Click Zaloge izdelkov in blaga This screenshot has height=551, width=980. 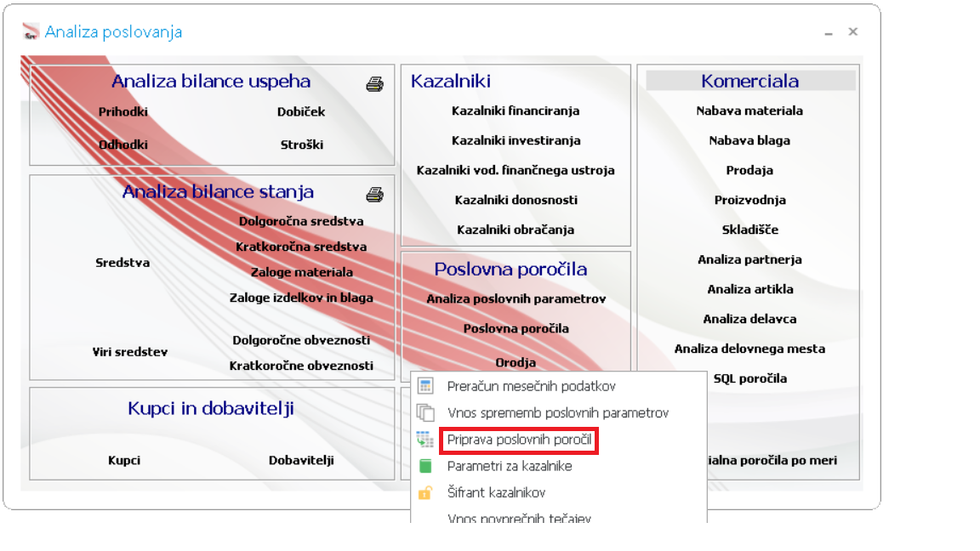[x=301, y=298]
